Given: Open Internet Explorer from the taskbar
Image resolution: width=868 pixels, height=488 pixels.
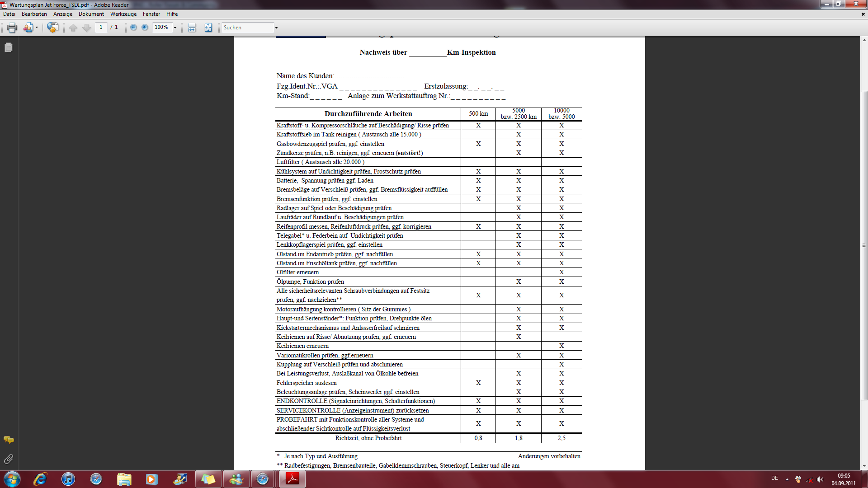Looking at the screenshot, I should (40, 479).
